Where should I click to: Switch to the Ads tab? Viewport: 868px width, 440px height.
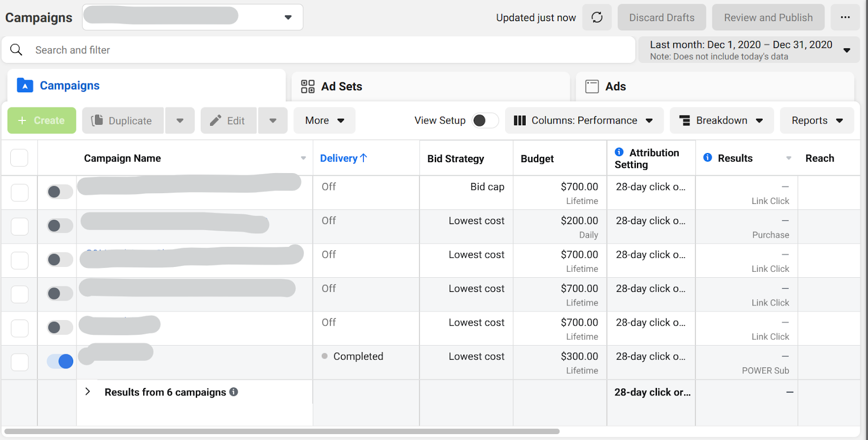(615, 86)
